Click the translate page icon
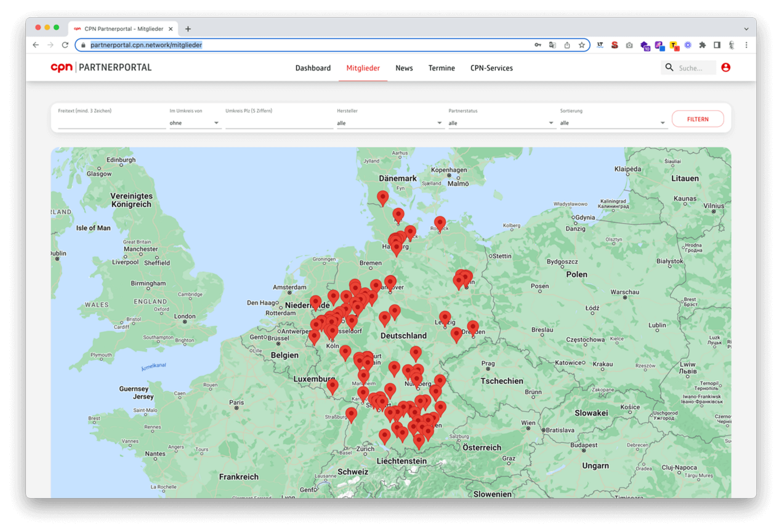Image resolution: width=782 pixels, height=532 pixels. pyautogui.click(x=552, y=45)
